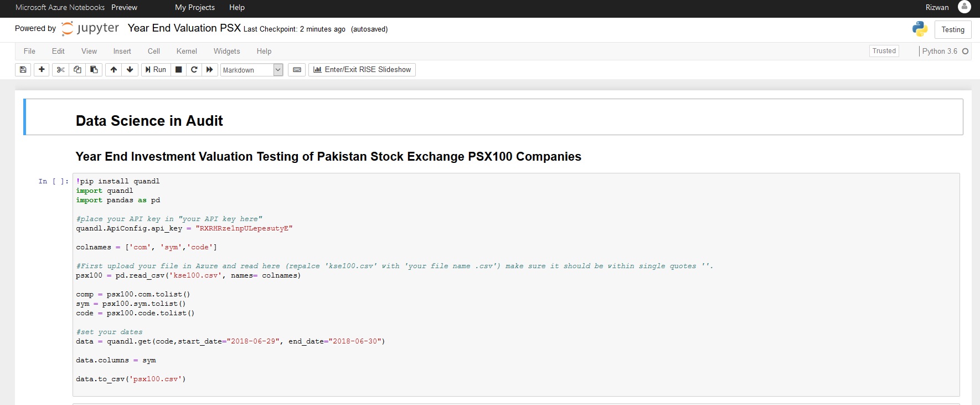Interrupt the kernel with the stop button
The width and height of the screenshot is (980, 405).
click(x=178, y=70)
